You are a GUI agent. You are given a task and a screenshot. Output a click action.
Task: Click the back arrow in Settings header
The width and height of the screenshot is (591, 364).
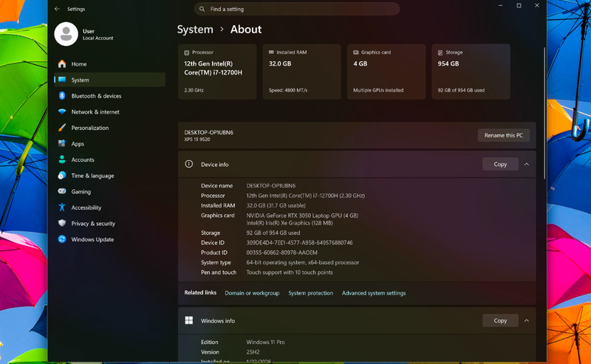coord(57,9)
